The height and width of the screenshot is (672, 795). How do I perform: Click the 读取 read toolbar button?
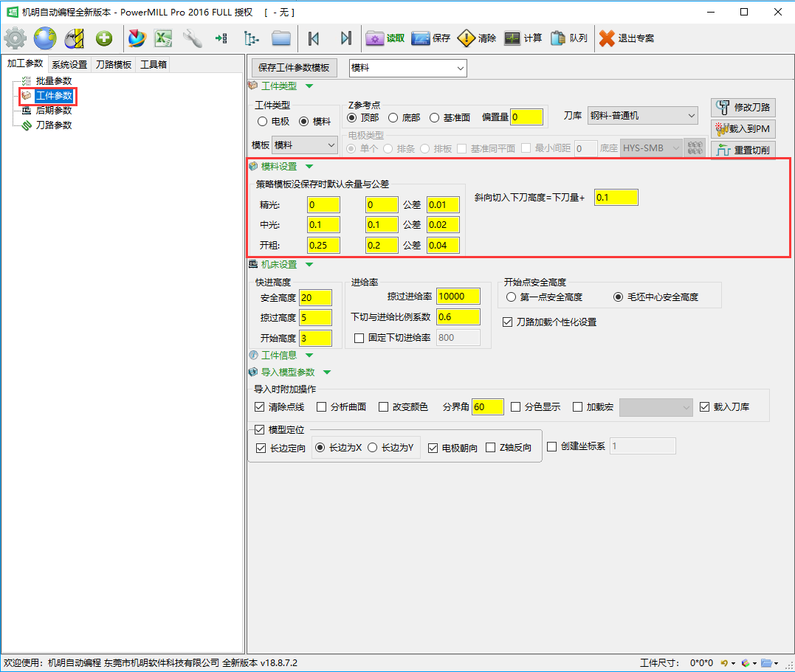click(385, 38)
